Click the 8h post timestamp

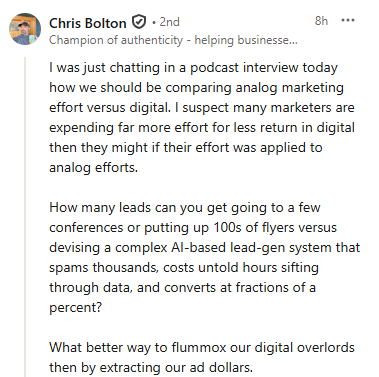click(x=321, y=21)
